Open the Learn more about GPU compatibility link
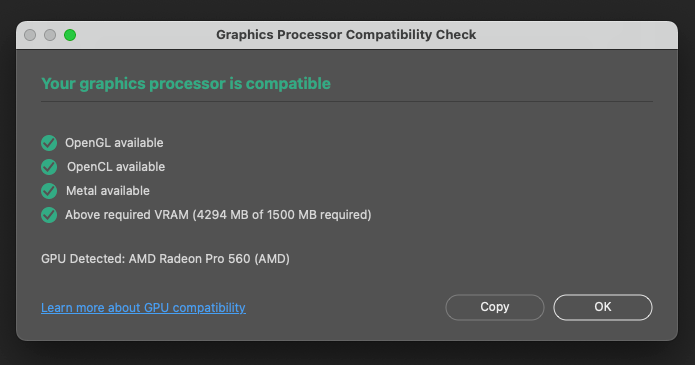The width and height of the screenshot is (695, 365). point(143,307)
